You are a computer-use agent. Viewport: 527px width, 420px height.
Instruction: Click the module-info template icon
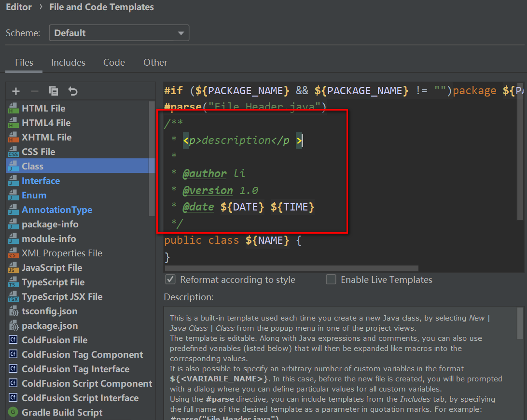pos(13,238)
